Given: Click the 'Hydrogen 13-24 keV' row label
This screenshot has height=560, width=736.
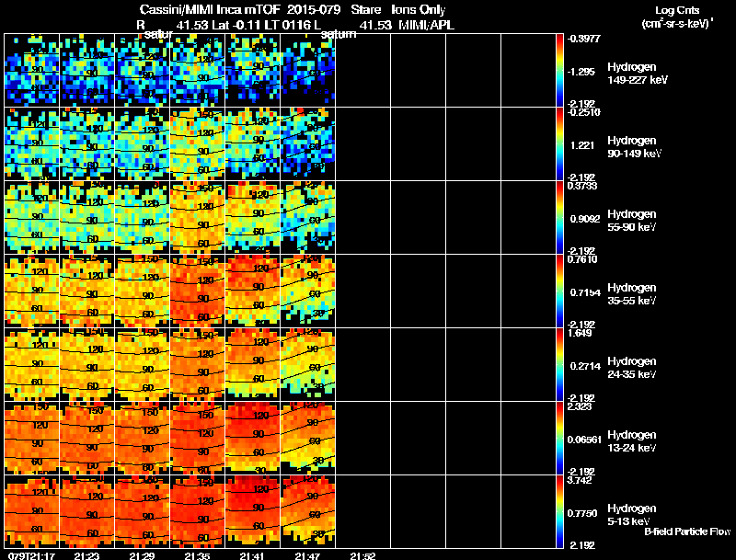Looking at the screenshot, I should 632,441.
